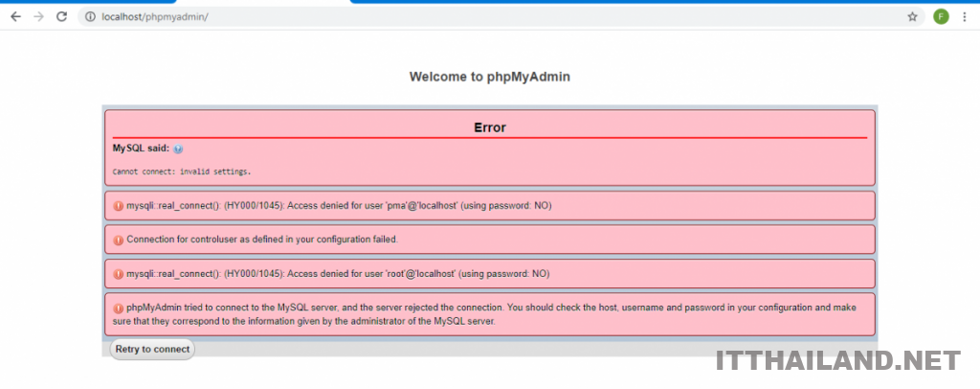Focus the address bar showing localhost/phpmyadmin/

click(x=500, y=17)
